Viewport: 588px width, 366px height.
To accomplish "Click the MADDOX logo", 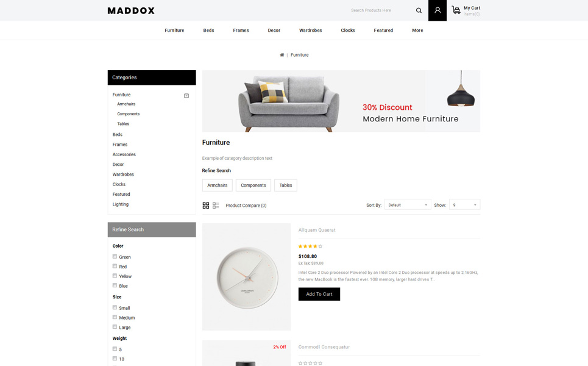I will pyautogui.click(x=131, y=10).
